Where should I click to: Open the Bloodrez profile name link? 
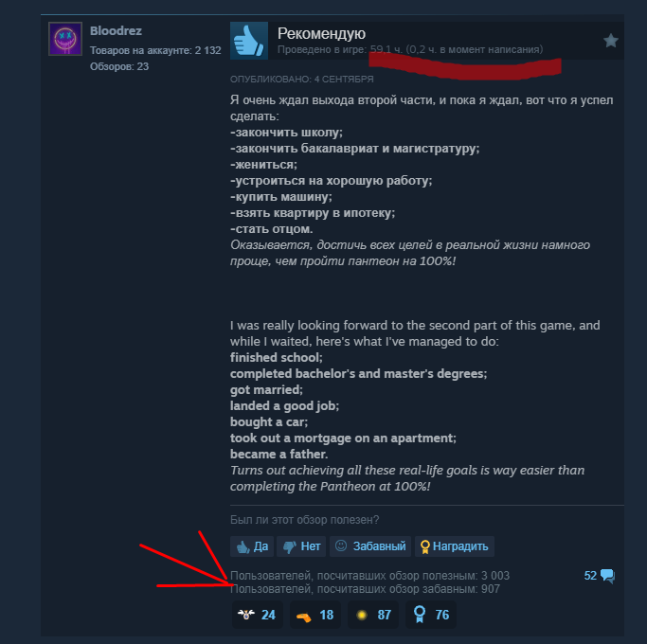click(116, 31)
